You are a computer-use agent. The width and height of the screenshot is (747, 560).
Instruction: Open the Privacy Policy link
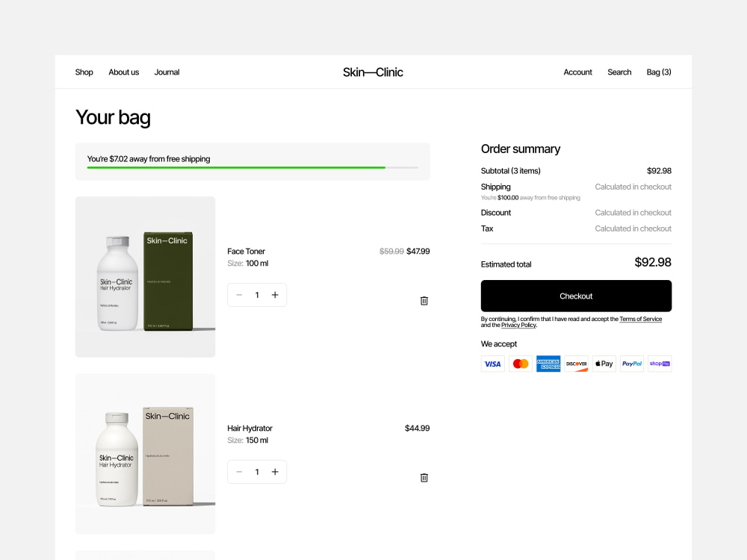[518, 326]
